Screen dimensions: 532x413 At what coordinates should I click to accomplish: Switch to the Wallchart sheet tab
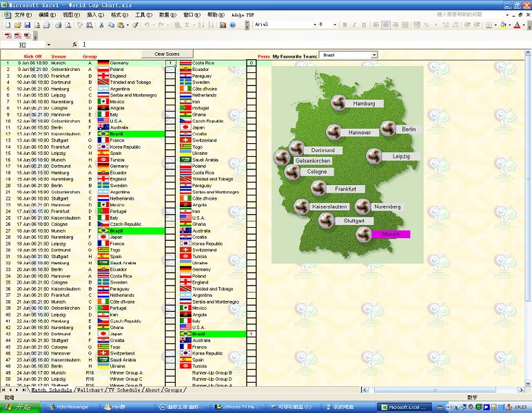coord(90,390)
